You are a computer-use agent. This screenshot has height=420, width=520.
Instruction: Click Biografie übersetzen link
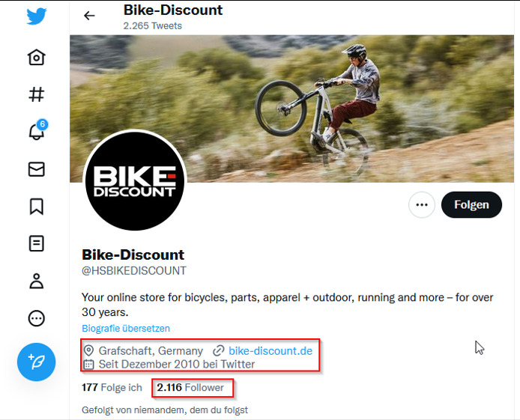click(x=126, y=329)
